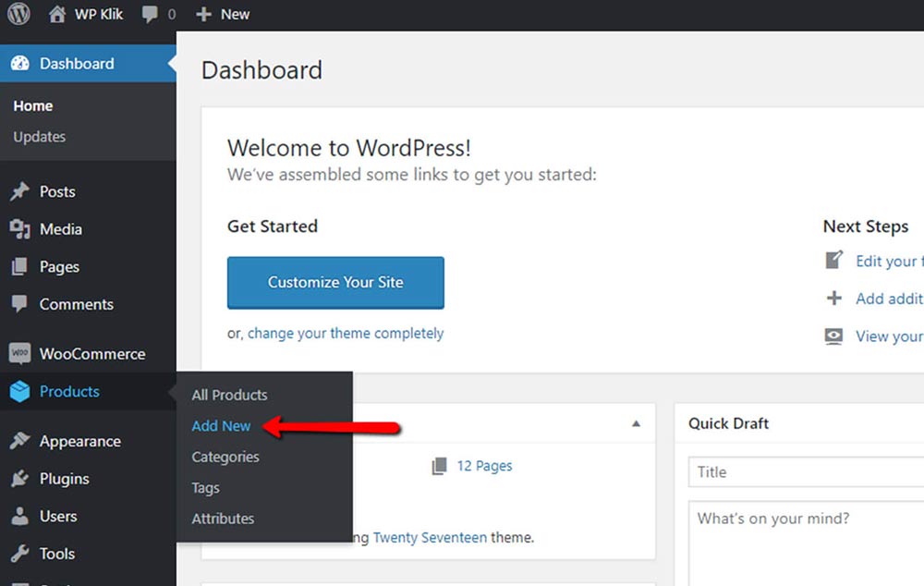This screenshot has height=586, width=924.
Task: Click the What's on your mind textarea
Action: tap(806, 543)
